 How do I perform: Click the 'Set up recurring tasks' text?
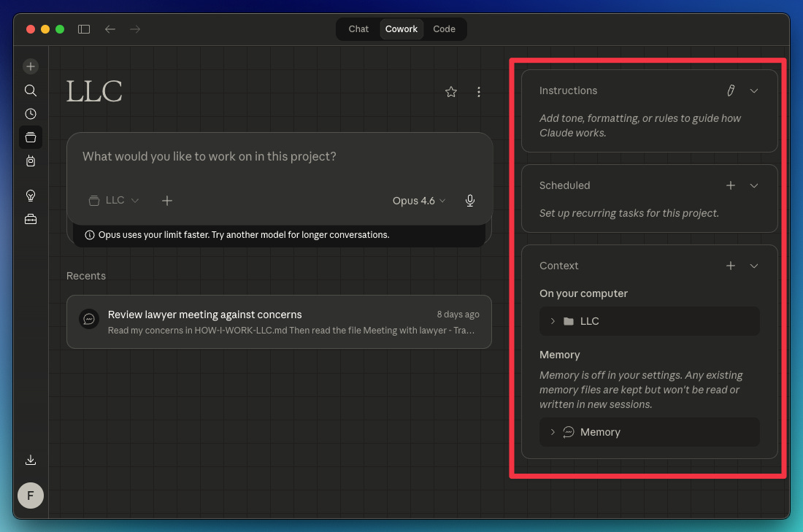coord(629,213)
